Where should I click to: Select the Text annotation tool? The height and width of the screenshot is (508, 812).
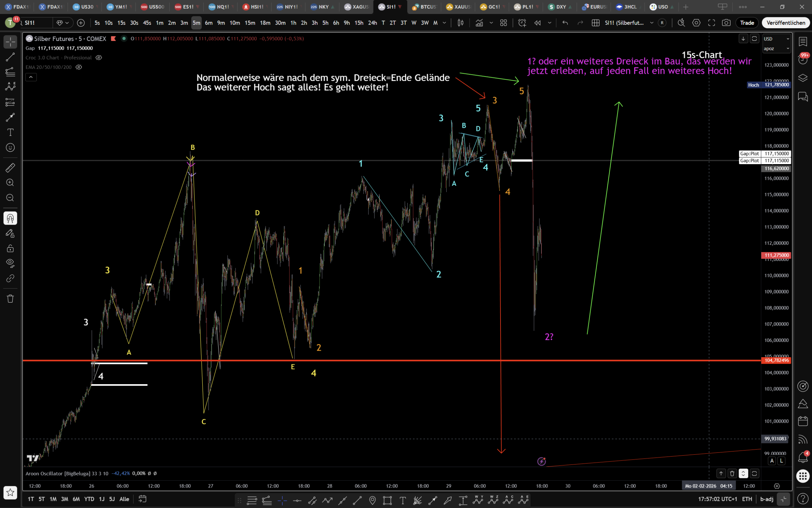pos(10,132)
